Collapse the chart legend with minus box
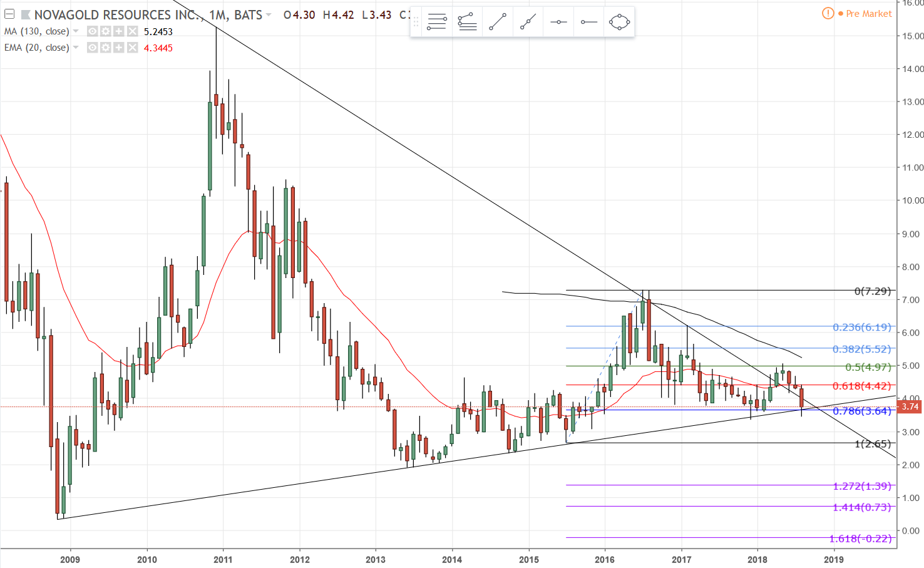This screenshot has height=568, width=924. click(9, 14)
